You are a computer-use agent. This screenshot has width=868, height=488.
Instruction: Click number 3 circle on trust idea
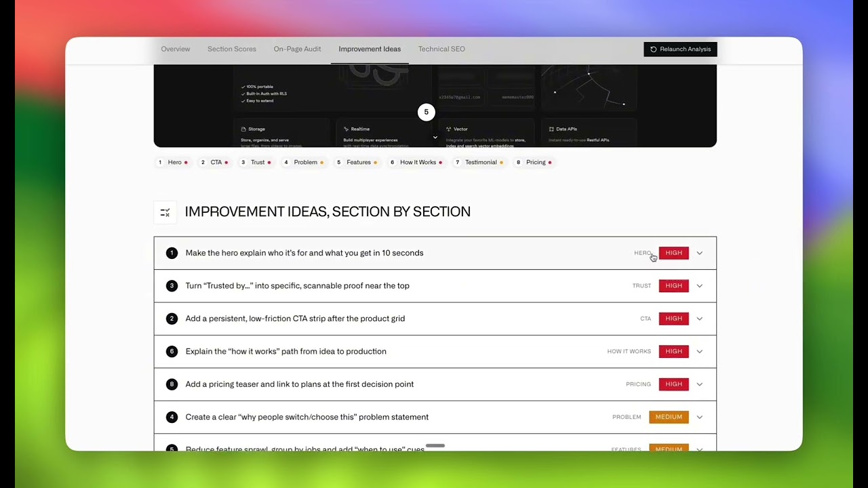pyautogui.click(x=172, y=285)
